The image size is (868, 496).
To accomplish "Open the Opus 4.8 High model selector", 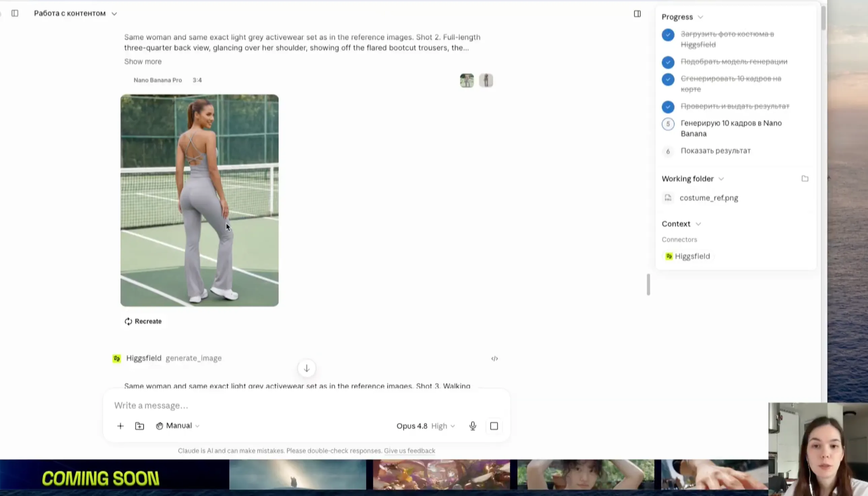I will [425, 426].
